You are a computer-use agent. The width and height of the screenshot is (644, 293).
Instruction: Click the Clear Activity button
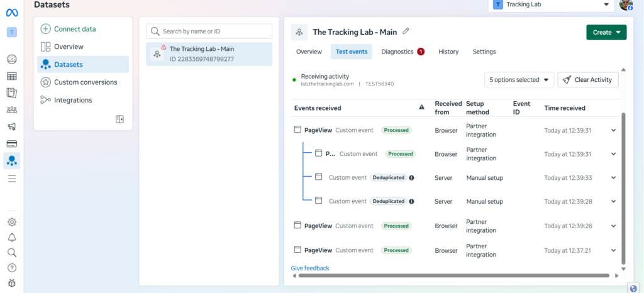pos(588,80)
